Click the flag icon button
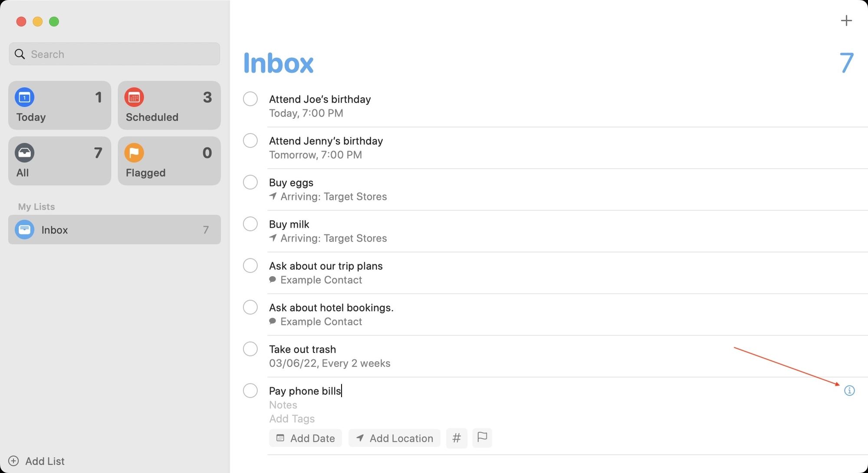This screenshot has height=473, width=868. [x=482, y=437]
